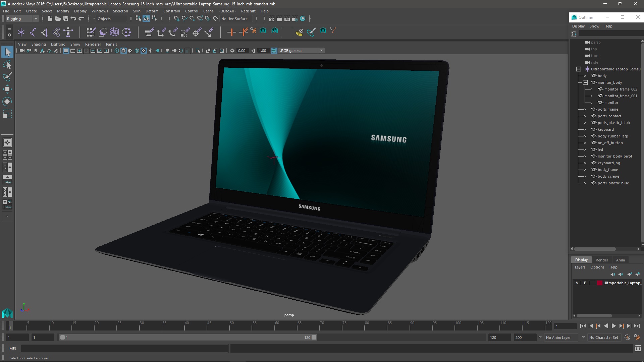This screenshot has width=644, height=362.
Task: Toggle color management ON button
Action: (x=274, y=51)
